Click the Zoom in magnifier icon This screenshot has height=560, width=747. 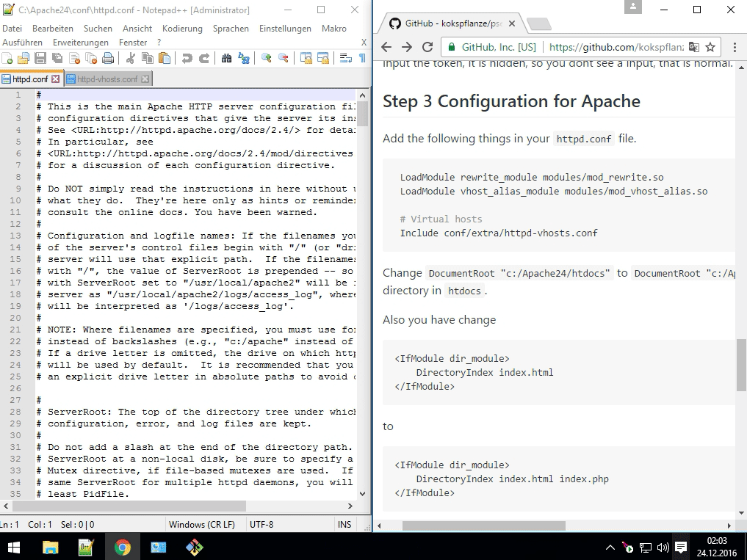pyautogui.click(x=266, y=58)
